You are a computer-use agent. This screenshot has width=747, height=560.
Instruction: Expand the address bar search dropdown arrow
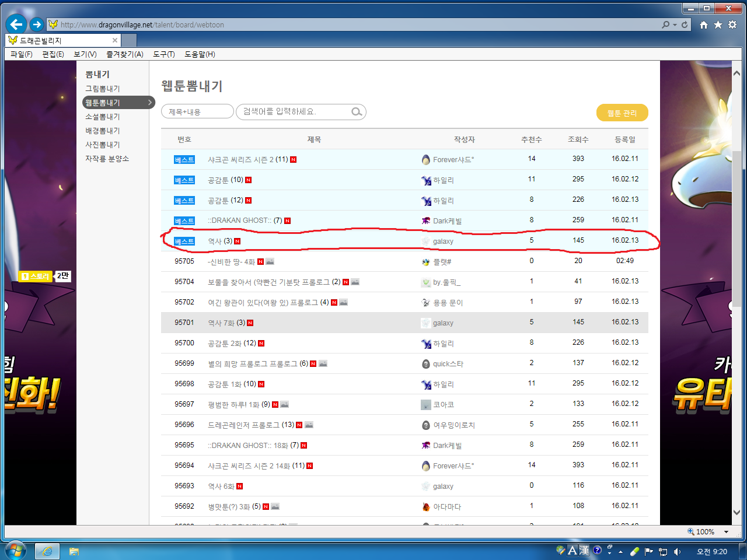pos(675,25)
